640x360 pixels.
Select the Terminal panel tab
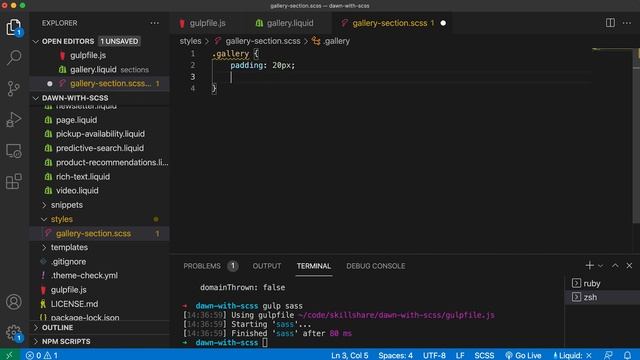click(x=313, y=266)
